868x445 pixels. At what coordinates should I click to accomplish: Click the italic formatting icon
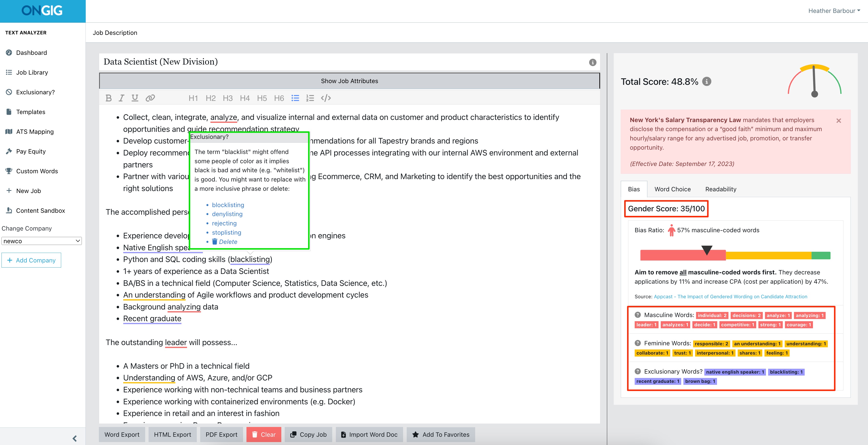click(121, 98)
